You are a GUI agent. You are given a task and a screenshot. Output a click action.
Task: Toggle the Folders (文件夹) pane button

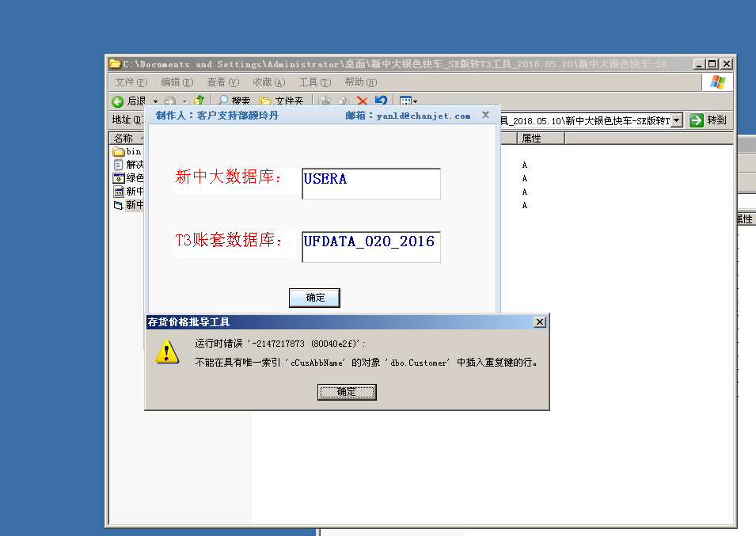pyautogui.click(x=282, y=101)
